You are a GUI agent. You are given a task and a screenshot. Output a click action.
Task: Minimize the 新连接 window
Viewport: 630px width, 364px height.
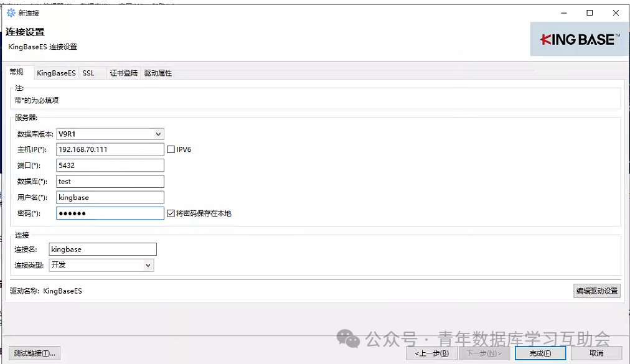pyautogui.click(x=564, y=13)
